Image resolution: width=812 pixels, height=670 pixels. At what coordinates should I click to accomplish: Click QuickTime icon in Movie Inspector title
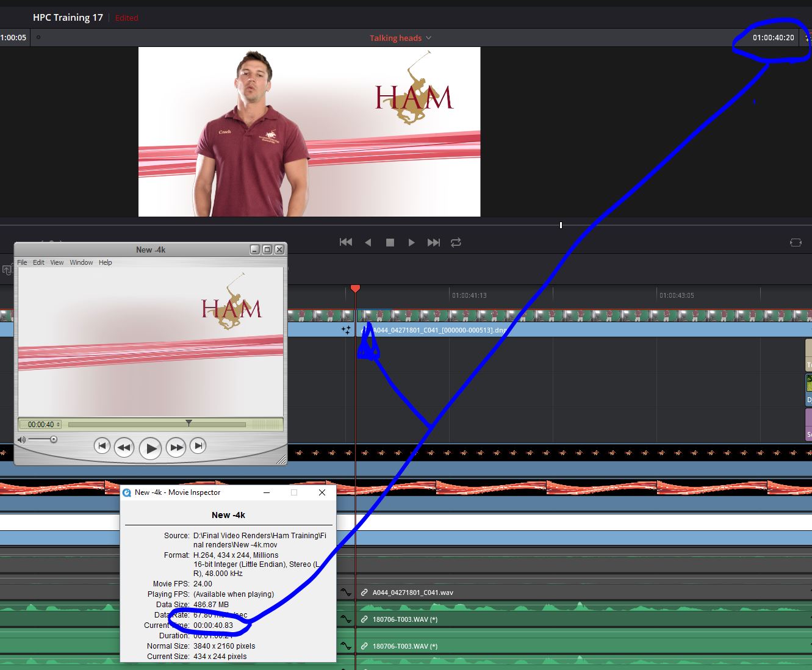[x=127, y=492]
